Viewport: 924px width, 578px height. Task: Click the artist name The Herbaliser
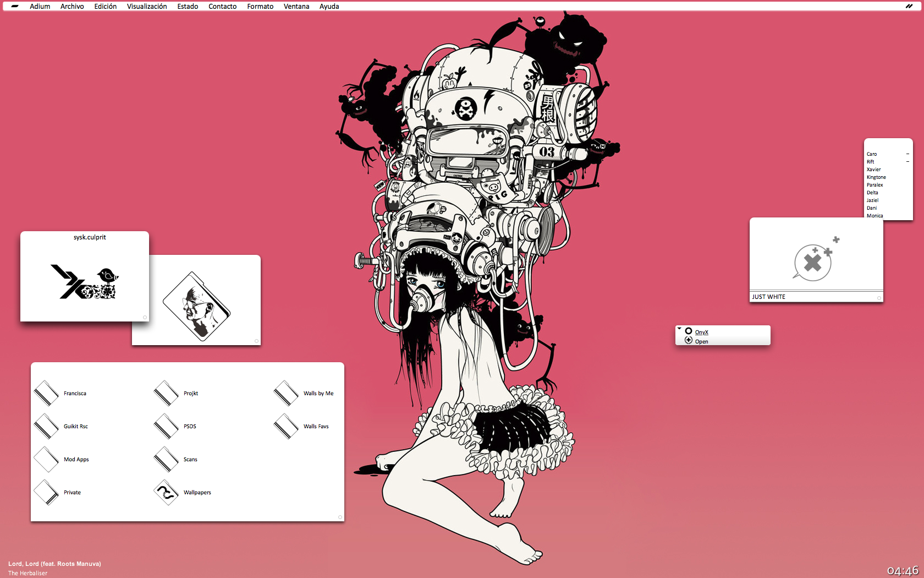28,573
